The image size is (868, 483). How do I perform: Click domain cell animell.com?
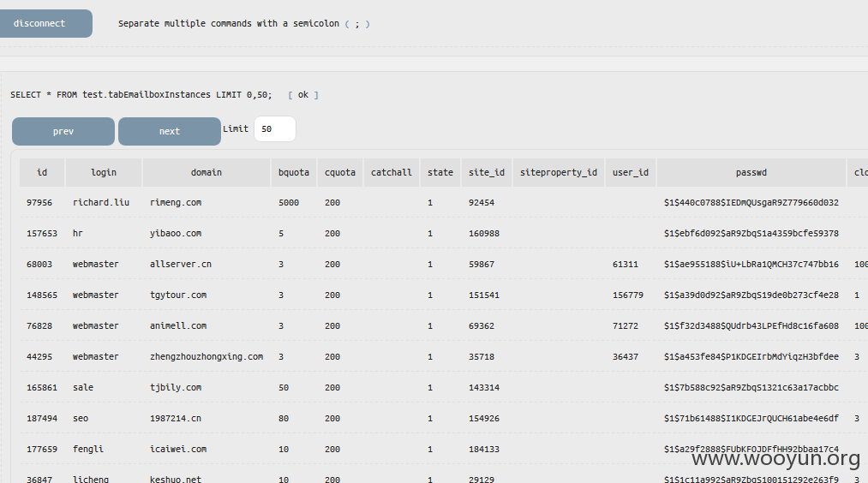(178, 326)
